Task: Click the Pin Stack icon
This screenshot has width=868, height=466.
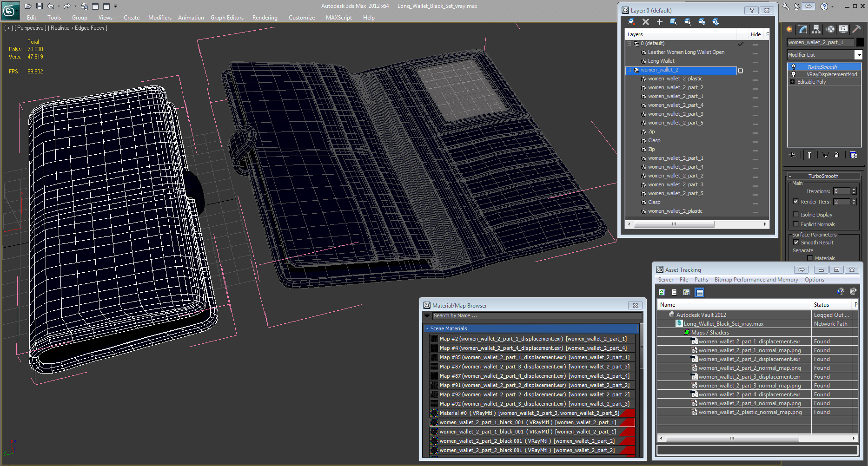Action: tap(793, 155)
